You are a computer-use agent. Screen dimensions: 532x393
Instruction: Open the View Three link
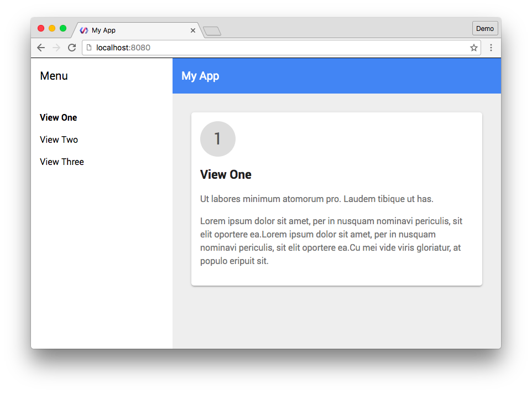pos(62,162)
